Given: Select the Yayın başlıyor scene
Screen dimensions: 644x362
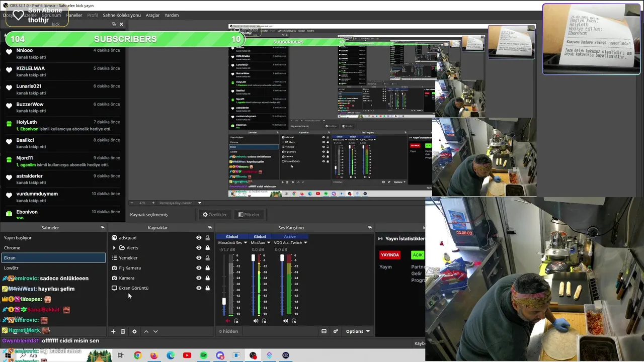Looking at the screenshot, I should 53,238.
